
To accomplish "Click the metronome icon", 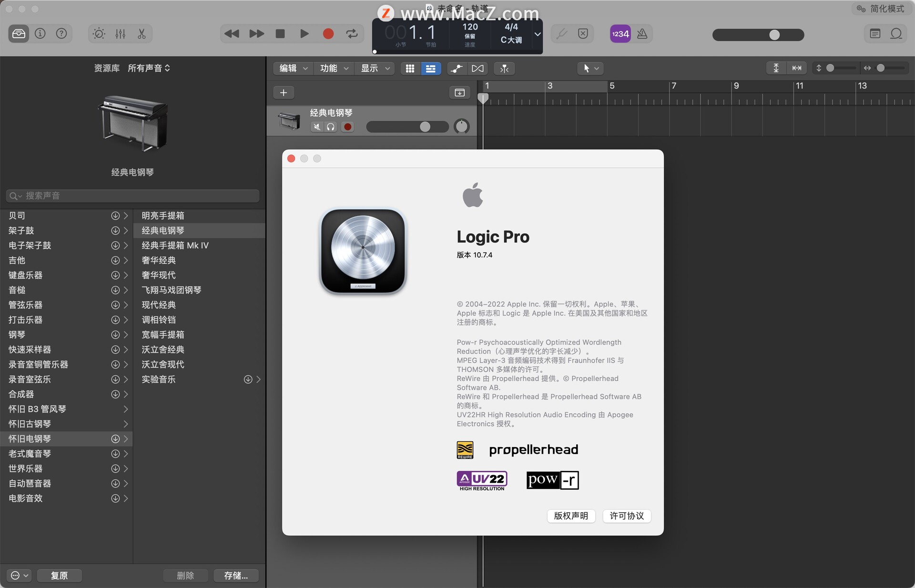I will tap(642, 34).
